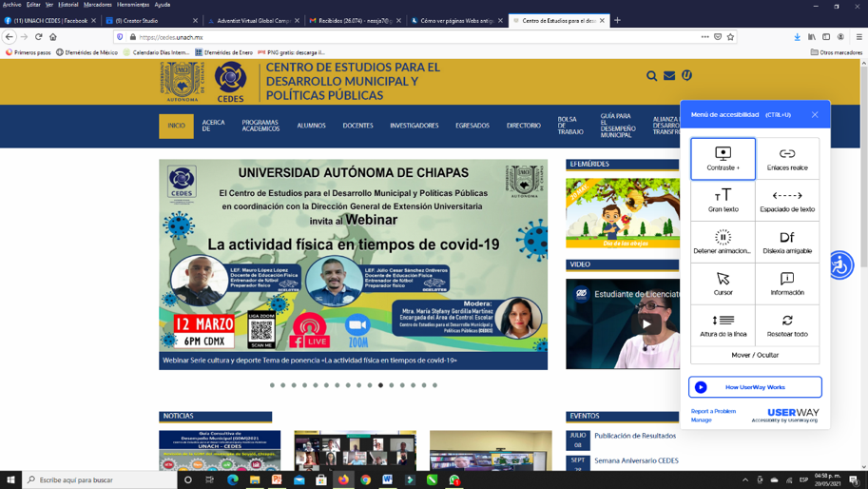Open Microsoft Word from taskbar
Image resolution: width=868 pixels, height=489 pixels.
click(388, 479)
